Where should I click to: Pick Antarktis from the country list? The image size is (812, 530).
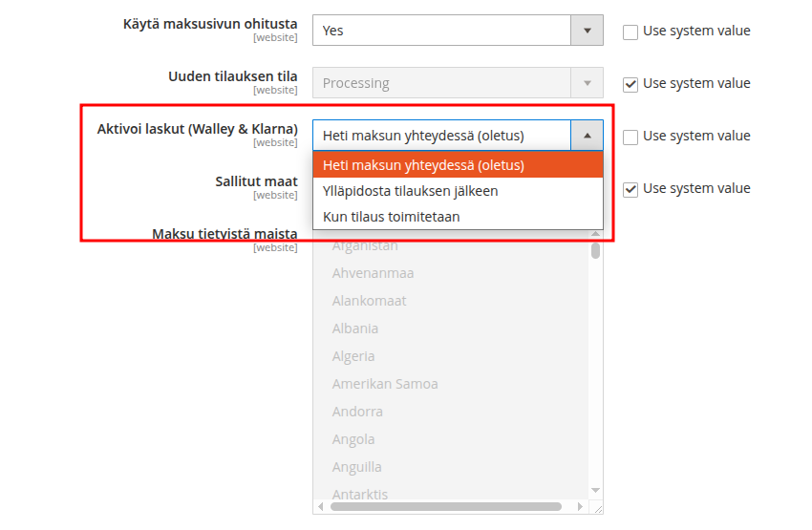point(359,495)
